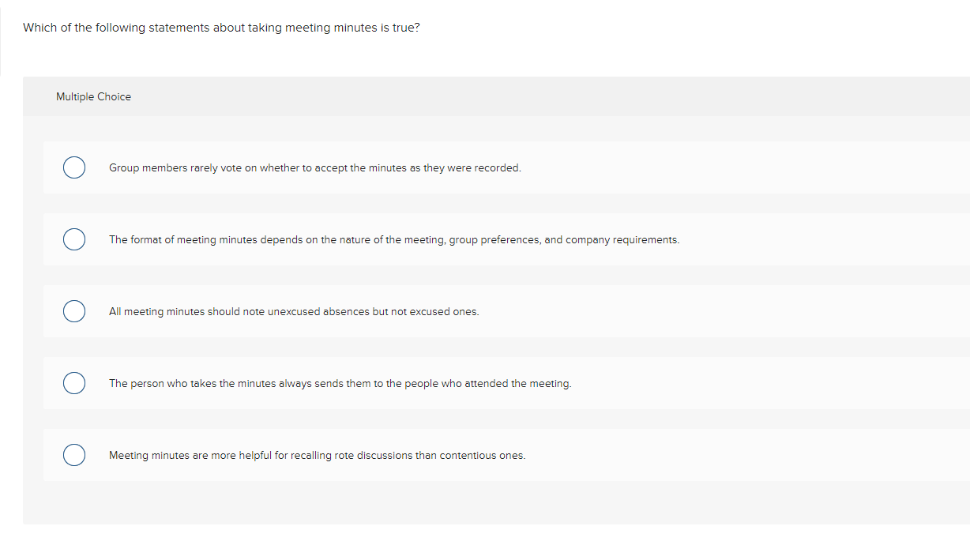
Task: Click the question text at the top
Action: click(222, 27)
